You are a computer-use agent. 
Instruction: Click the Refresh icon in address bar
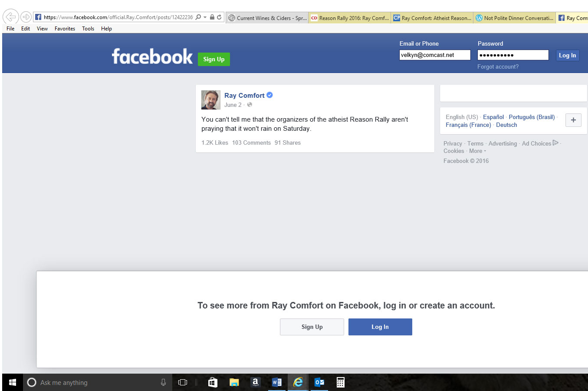tap(219, 17)
